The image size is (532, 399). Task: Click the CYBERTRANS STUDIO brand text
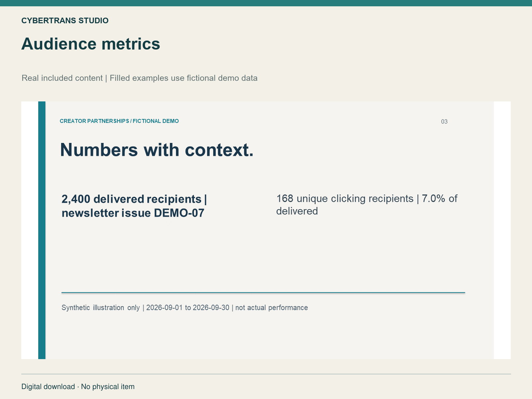coord(65,21)
